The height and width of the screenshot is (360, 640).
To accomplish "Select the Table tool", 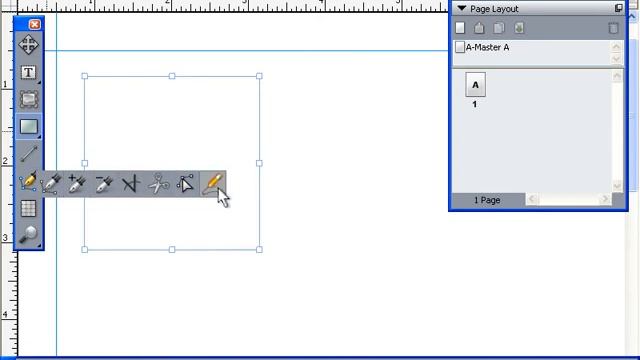I will (29, 209).
